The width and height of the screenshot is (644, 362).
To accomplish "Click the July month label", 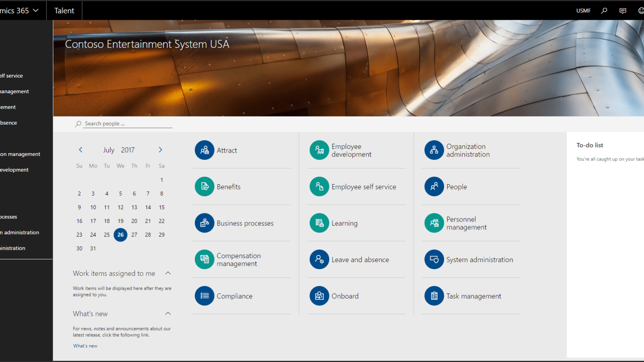I will click(109, 150).
